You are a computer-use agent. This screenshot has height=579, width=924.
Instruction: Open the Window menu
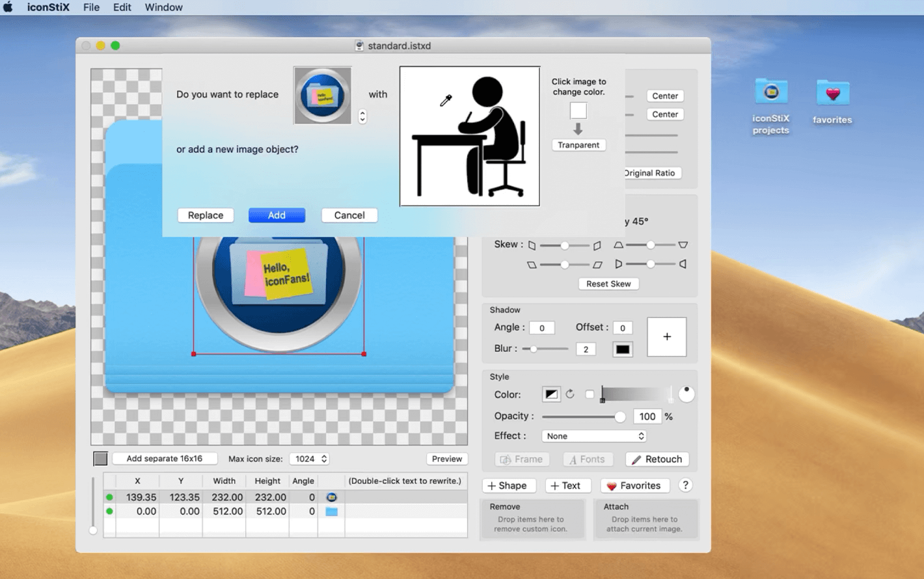163,7
